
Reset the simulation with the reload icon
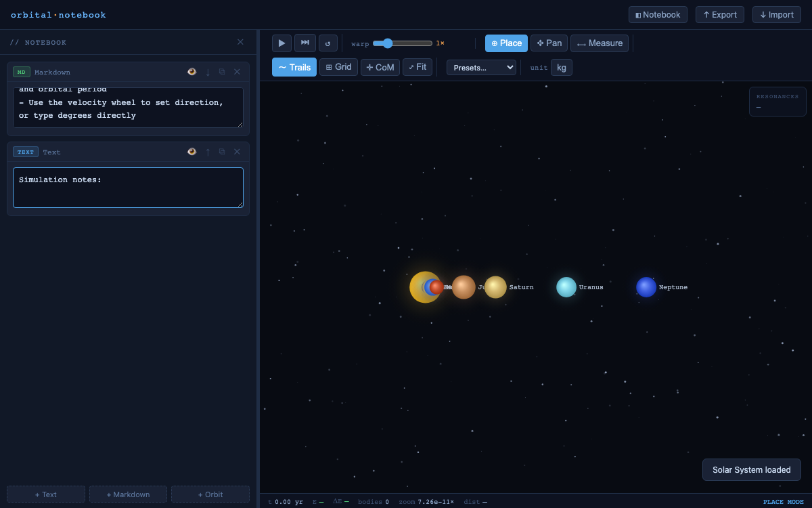point(328,43)
